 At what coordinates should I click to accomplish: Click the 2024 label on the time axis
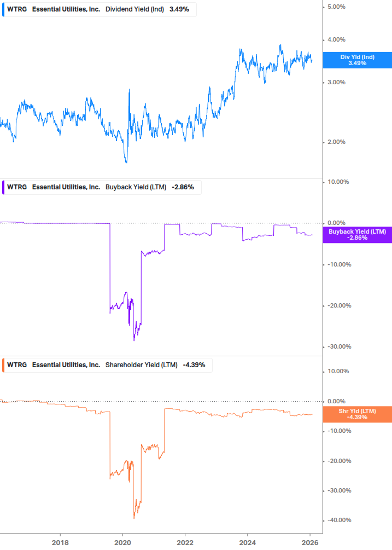pyautogui.click(x=247, y=543)
